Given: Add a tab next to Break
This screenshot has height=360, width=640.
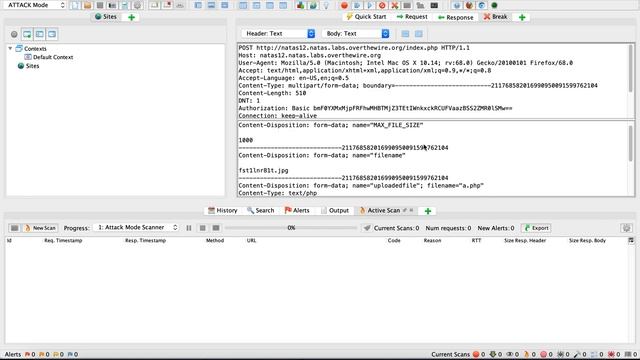Looking at the screenshot, I should pos(522,17).
